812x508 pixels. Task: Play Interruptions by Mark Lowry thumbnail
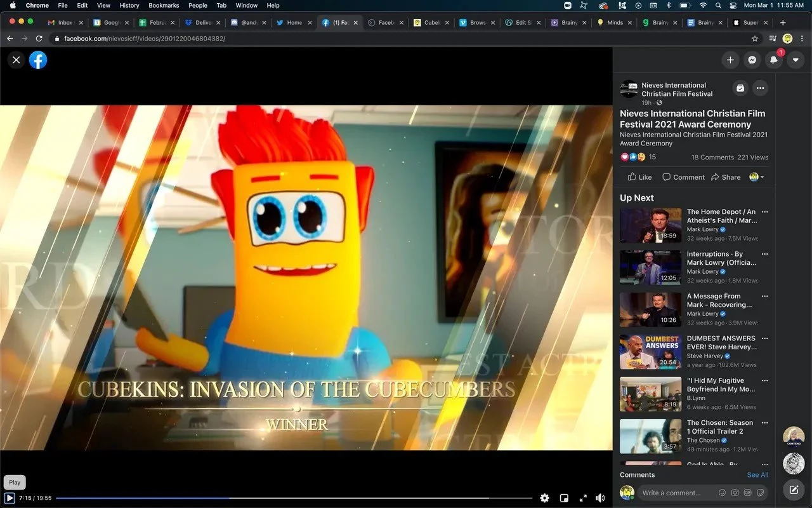coord(650,267)
